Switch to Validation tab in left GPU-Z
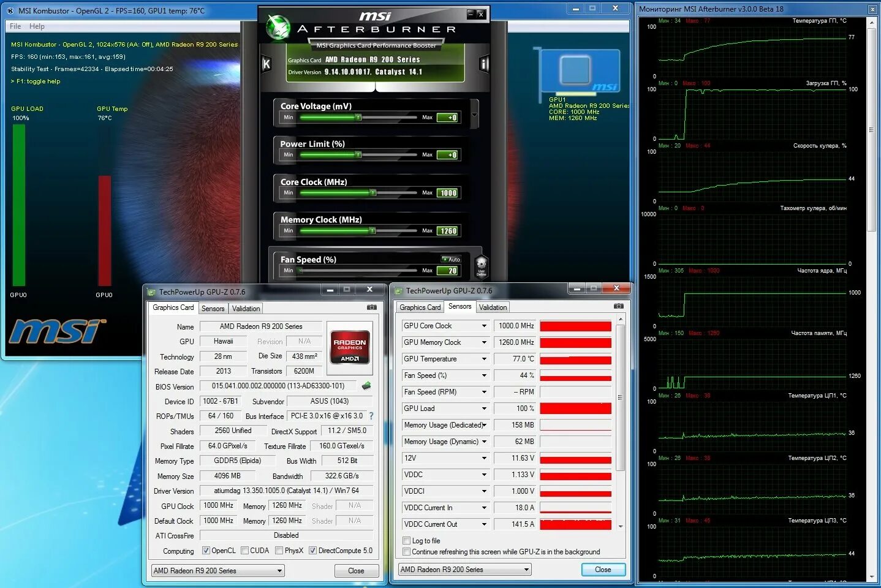This screenshot has width=881, height=588. coord(246,309)
